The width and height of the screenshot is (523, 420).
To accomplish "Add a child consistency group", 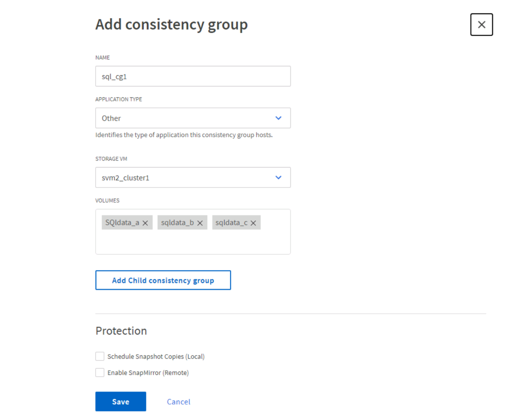I will [163, 280].
